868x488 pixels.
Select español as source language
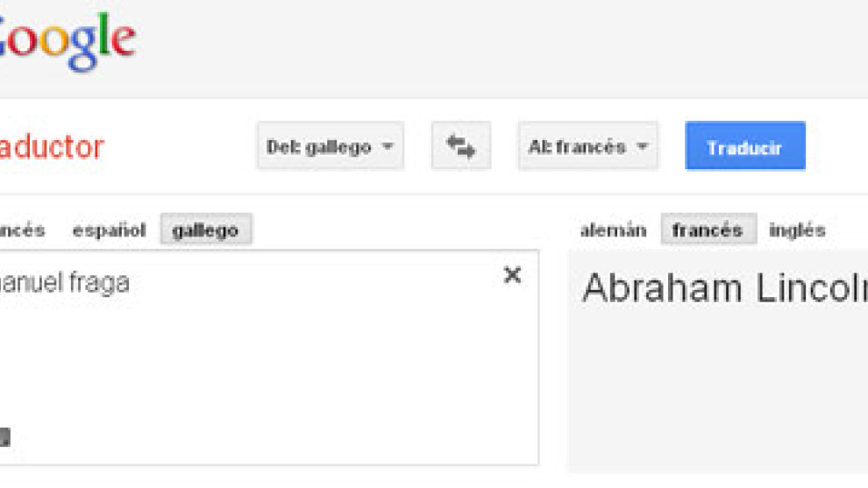click(x=109, y=230)
